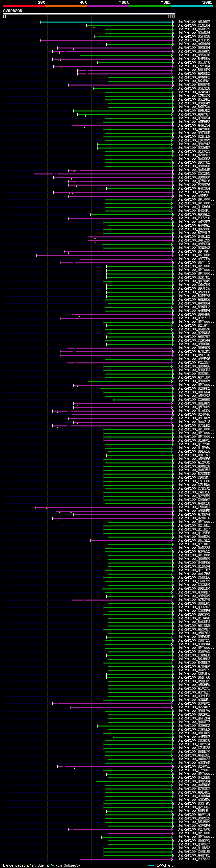Open hit UniRef100_A8J6Q7

194,22
